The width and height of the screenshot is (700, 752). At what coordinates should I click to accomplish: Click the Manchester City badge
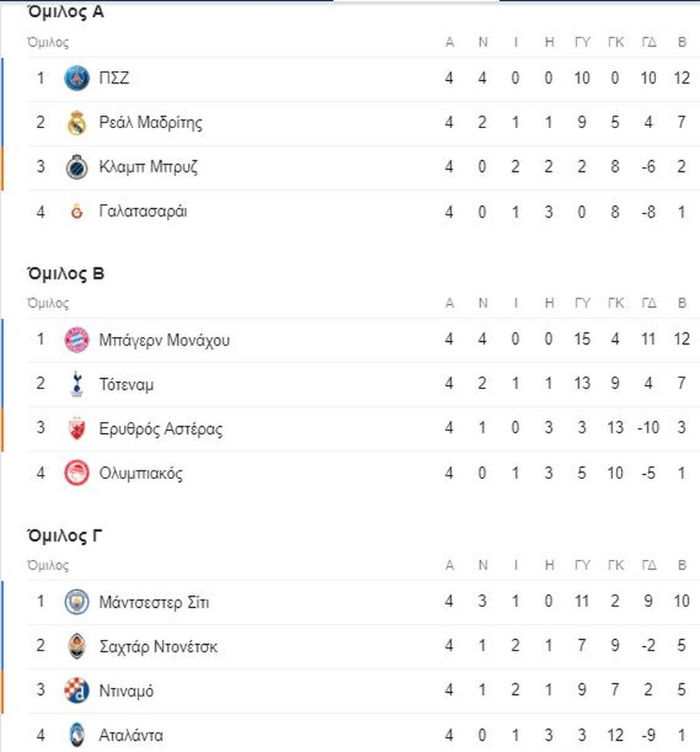click(x=77, y=602)
